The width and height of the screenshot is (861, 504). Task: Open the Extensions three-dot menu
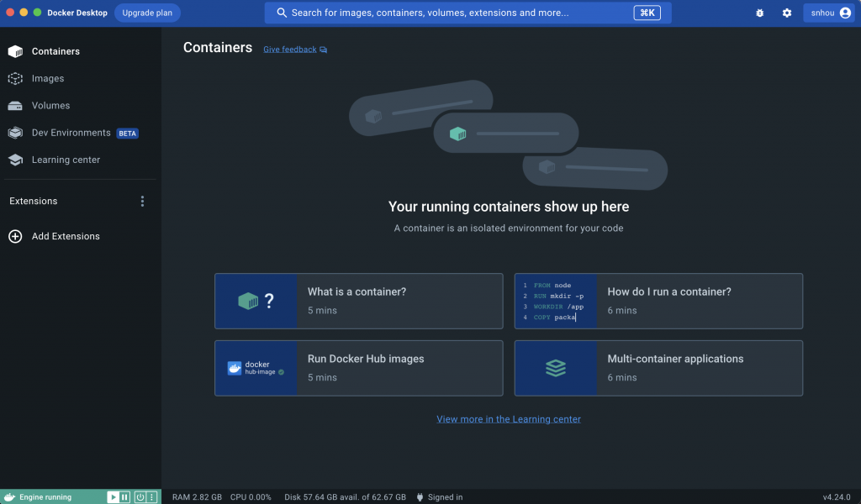tap(142, 202)
